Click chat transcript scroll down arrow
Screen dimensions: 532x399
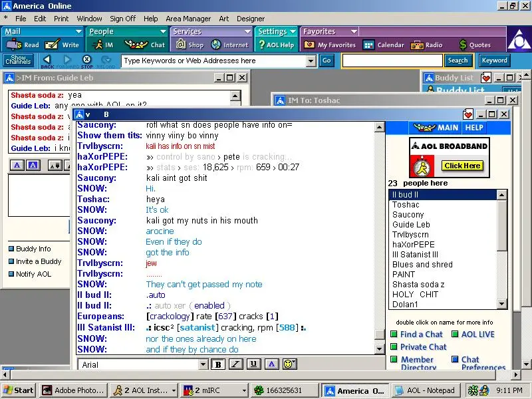379,348
